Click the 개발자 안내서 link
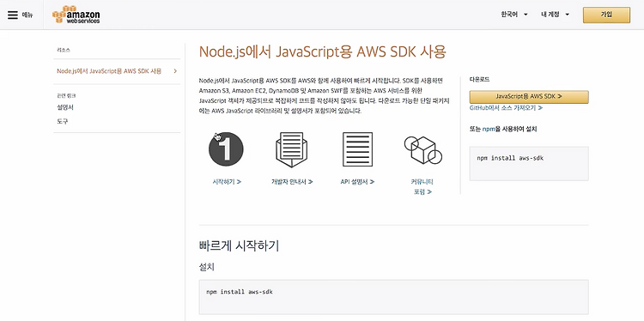The image size is (644, 321). coord(292,181)
